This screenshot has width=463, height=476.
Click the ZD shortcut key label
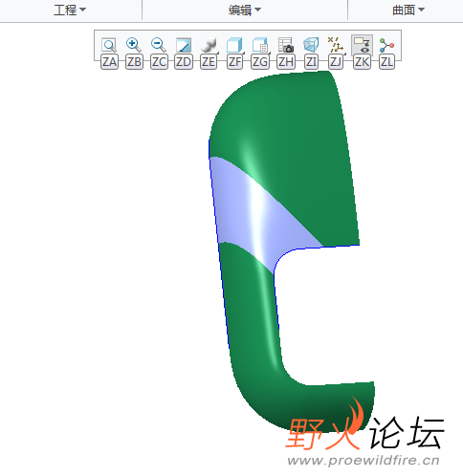[184, 62]
